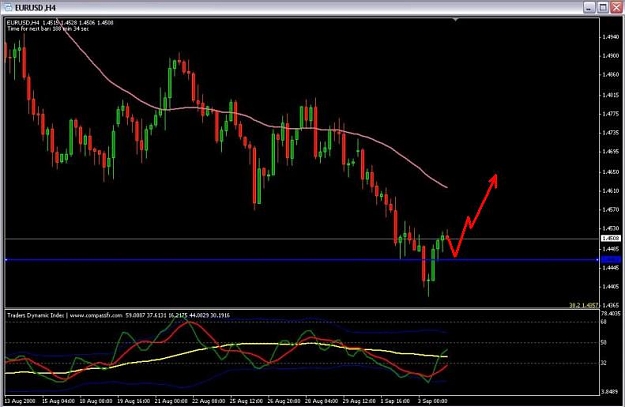
Task: Click time axis label 29 Aug 12:00
Action: point(359,401)
